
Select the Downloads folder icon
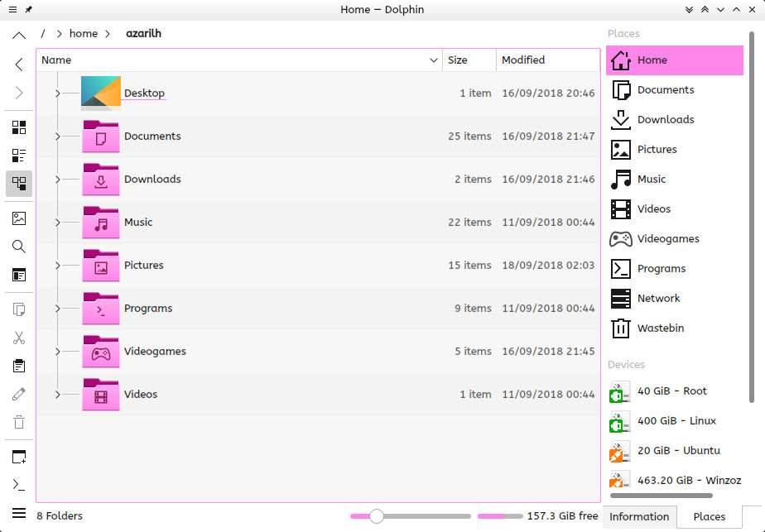pyautogui.click(x=101, y=180)
